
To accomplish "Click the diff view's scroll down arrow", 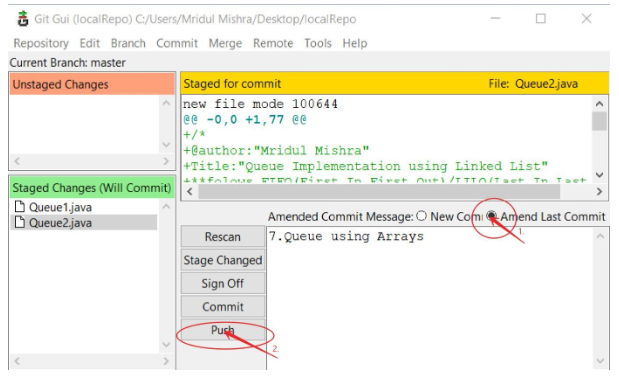I will [x=599, y=175].
